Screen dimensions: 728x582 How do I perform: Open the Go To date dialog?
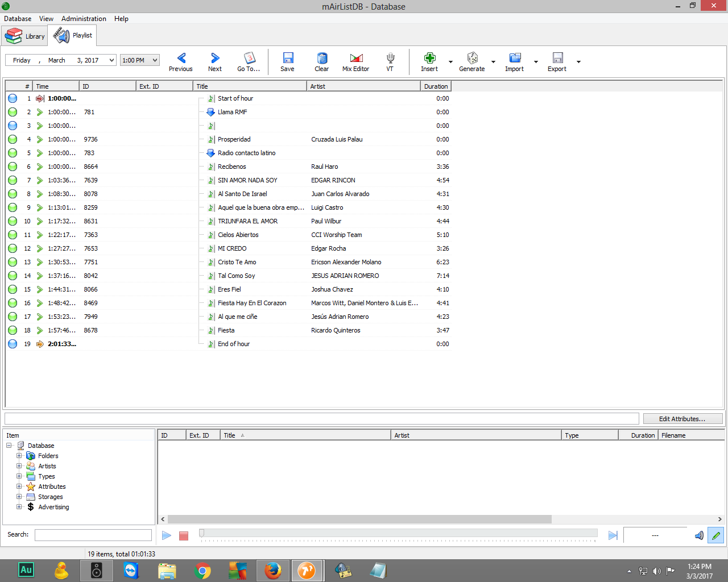coord(249,61)
